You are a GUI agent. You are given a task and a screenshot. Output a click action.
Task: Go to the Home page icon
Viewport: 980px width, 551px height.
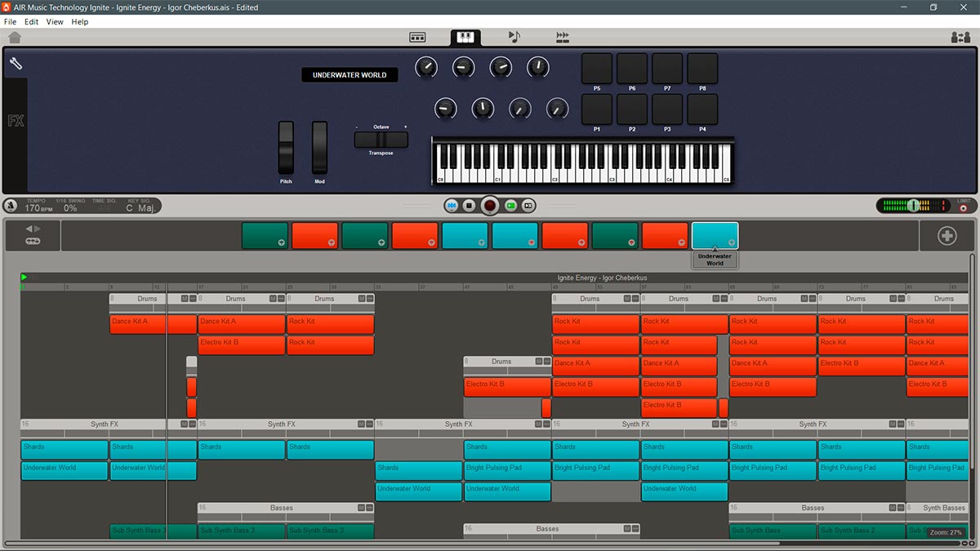pos(14,38)
